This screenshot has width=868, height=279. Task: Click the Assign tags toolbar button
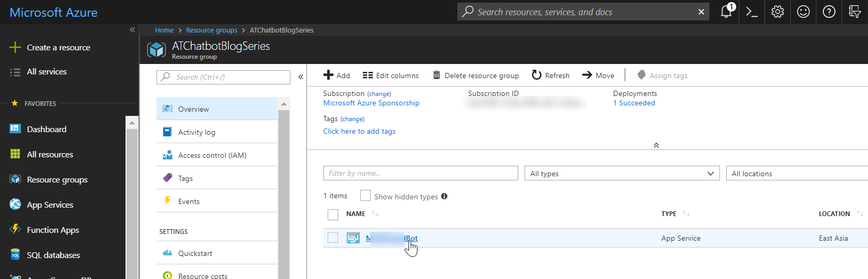coord(662,75)
